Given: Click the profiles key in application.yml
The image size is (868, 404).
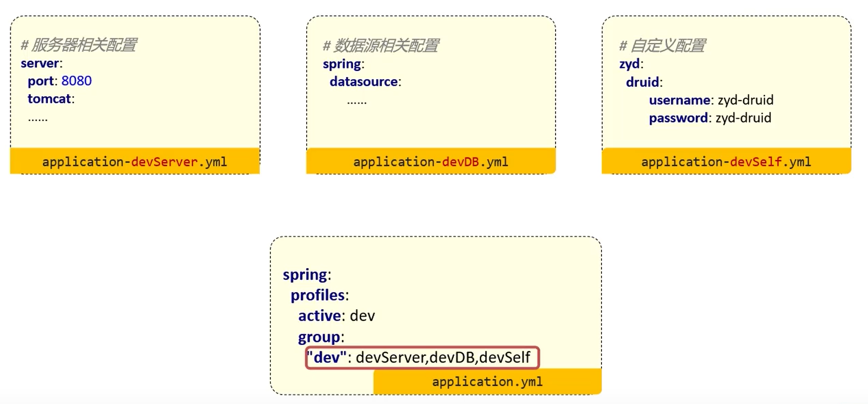Looking at the screenshot, I should click(x=317, y=295).
